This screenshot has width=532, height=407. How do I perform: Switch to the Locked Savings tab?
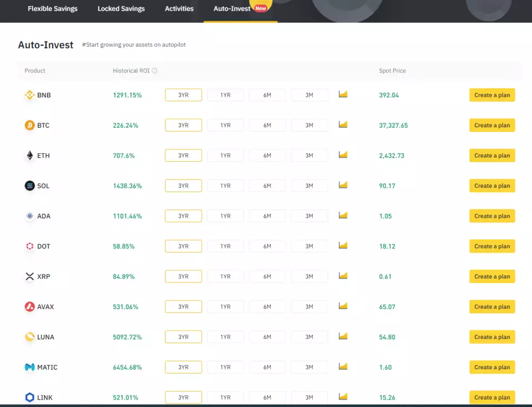click(121, 9)
